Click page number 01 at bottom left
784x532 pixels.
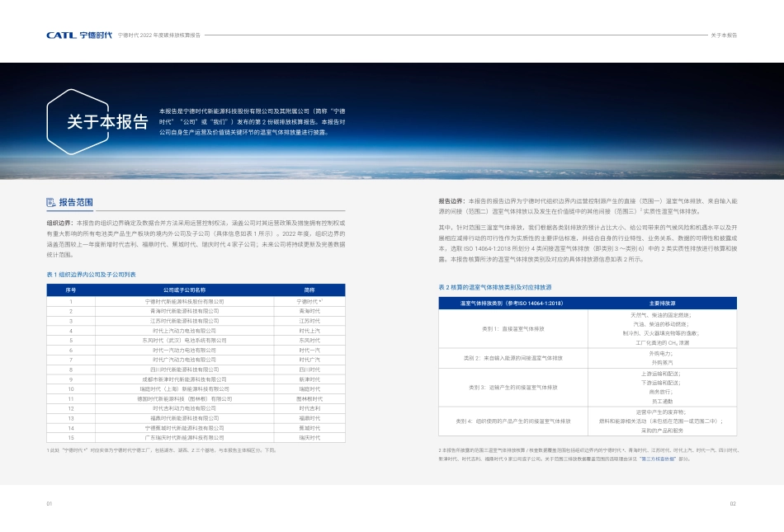click(x=49, y=503)
